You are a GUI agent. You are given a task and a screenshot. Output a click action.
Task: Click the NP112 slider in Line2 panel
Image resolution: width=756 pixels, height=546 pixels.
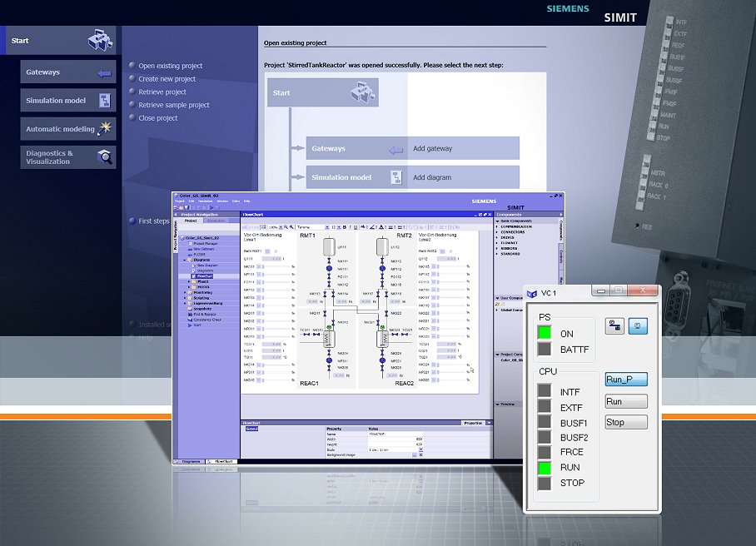click(451, 274)
